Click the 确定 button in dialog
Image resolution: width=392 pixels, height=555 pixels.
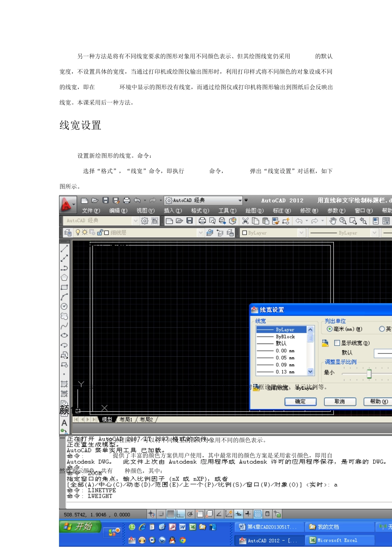[300, 401]
